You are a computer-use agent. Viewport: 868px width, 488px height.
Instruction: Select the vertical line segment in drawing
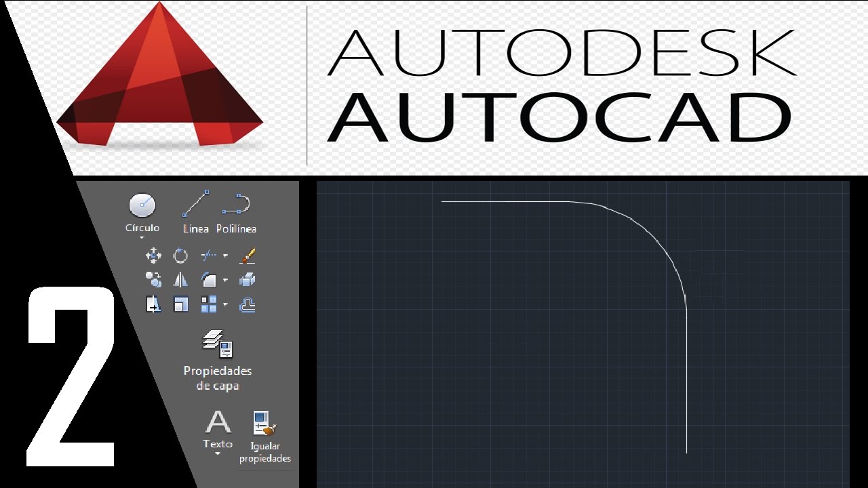click(x=686, y=382)
